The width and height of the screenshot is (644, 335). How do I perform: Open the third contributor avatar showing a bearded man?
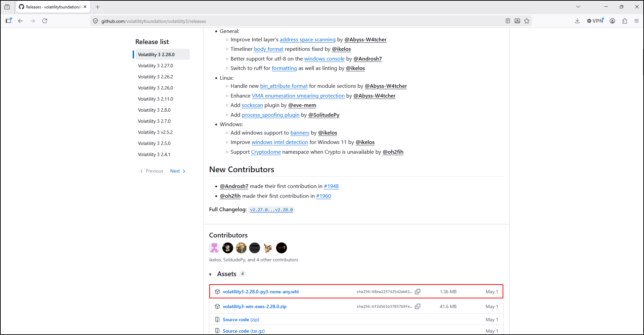(241, 248)
